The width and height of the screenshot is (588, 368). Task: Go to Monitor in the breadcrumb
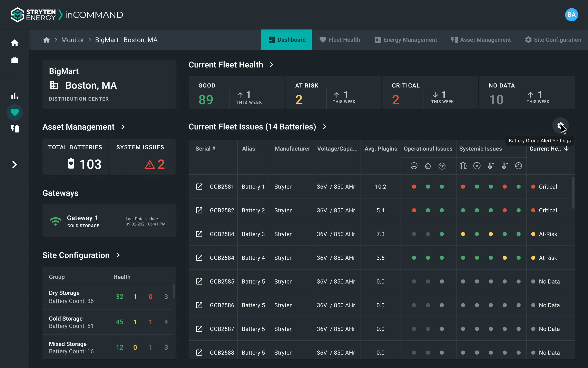pos(73,40)
